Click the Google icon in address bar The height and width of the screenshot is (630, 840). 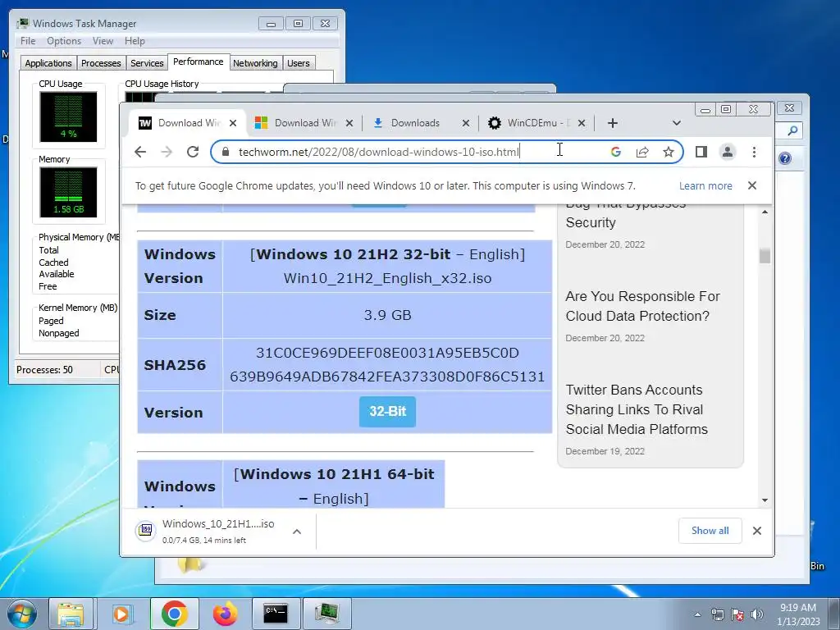[615, 152]
